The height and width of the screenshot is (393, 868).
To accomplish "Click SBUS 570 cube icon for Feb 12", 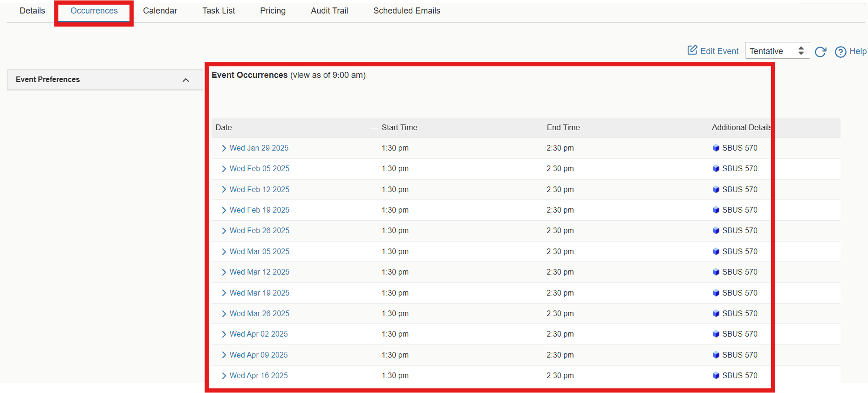I will pyautogui.click(x=716, y=190).
